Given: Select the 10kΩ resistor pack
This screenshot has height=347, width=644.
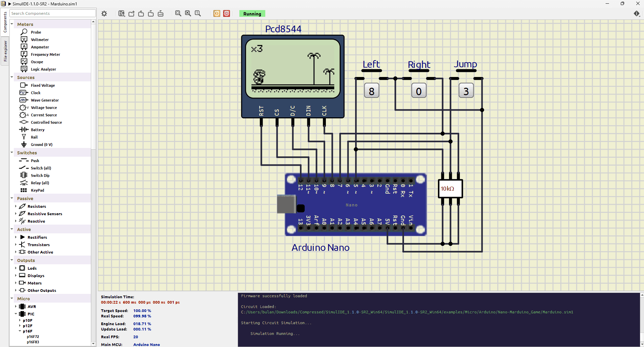Looking at the screenshot, I should [x=450, y=189].
